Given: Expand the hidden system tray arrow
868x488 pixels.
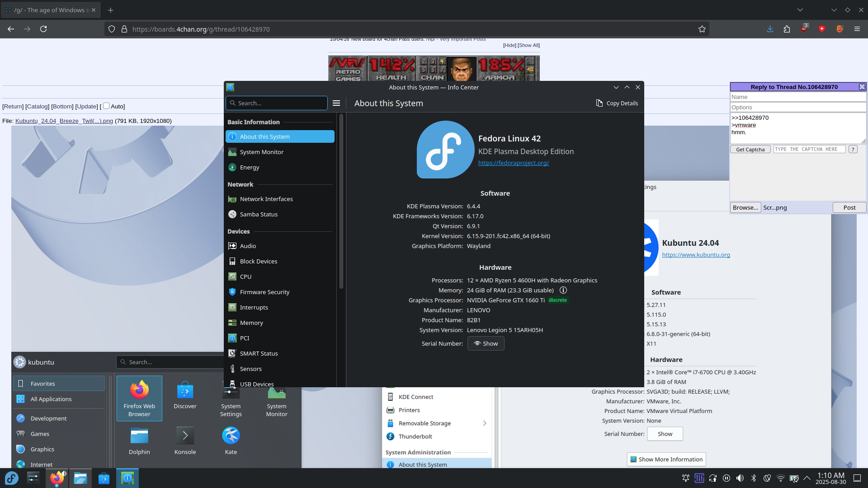Looking at the screenshot, I should [x=807, y=478].
